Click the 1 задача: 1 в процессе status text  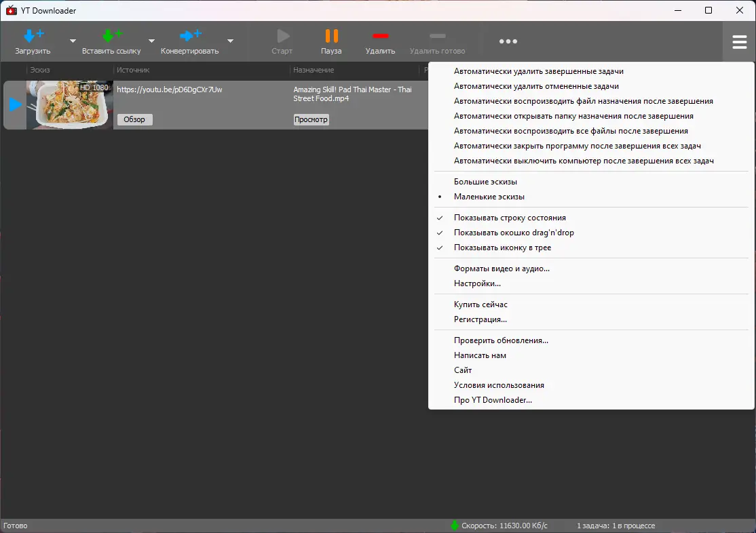[616, 526]
